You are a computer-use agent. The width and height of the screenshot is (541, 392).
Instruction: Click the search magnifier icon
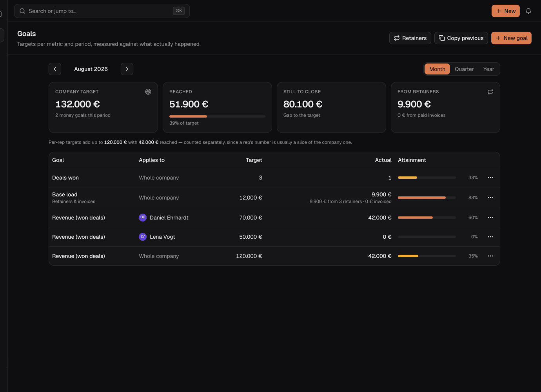coord(22,11)
